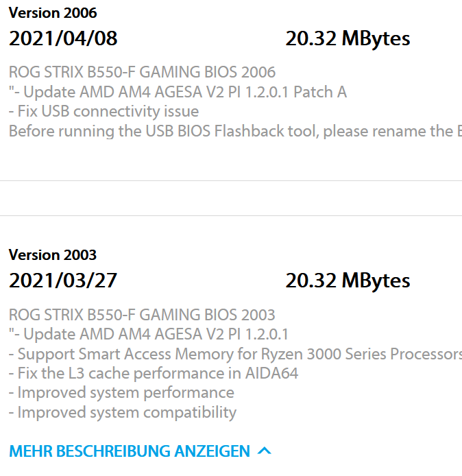Click the USB BIOS Flashback tool instruction line
The width and height of the screenshot is (462, 476).
tap(235, 132)
